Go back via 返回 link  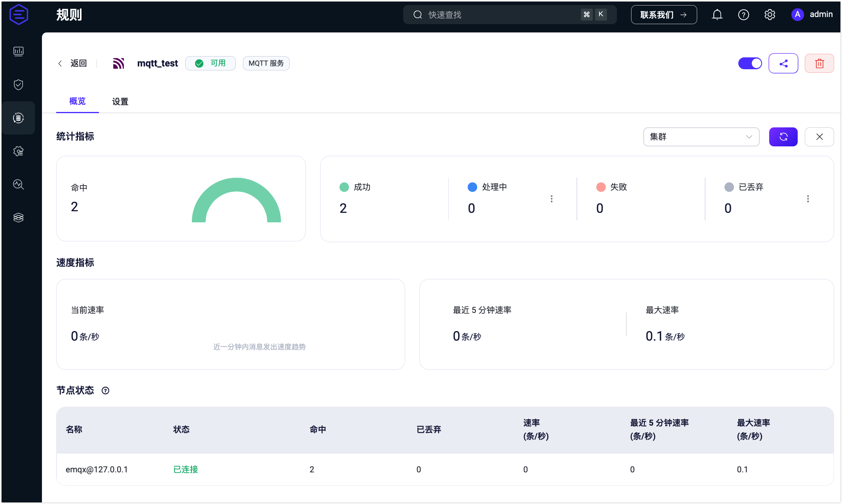tap(73, 63)
